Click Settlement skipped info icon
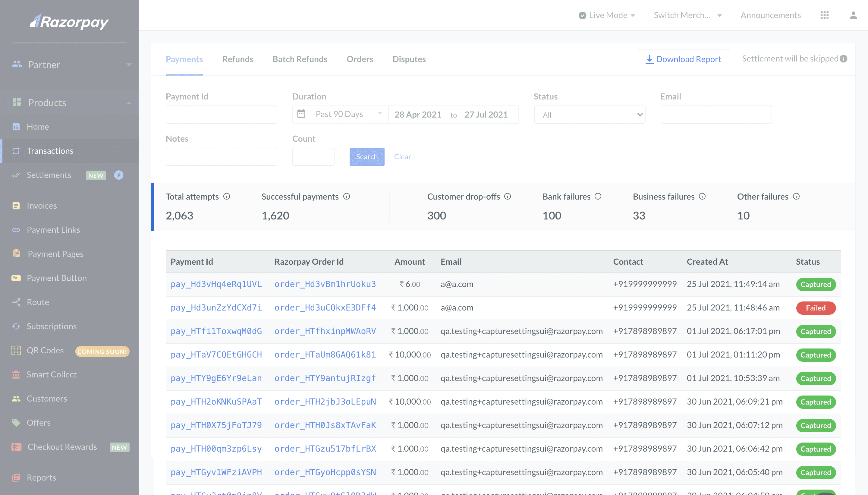This screenshot has height=495, width=868. click(844, 59)
